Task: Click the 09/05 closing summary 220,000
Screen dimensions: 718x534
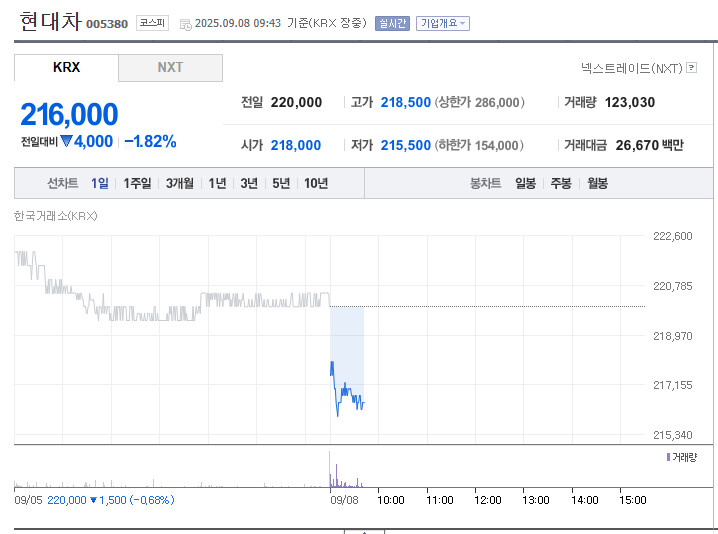Action: tap(67, 500)
